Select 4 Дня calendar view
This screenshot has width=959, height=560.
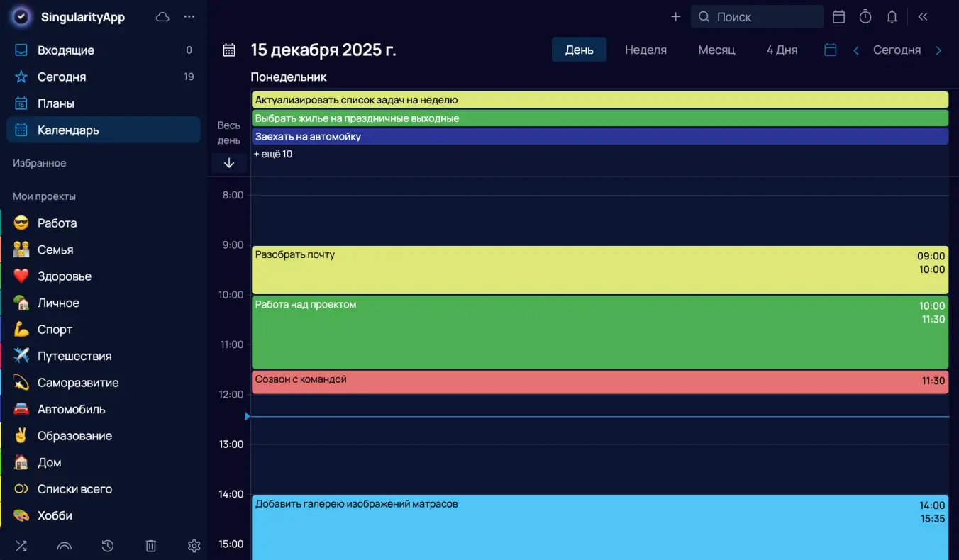(x=782, y=50)
